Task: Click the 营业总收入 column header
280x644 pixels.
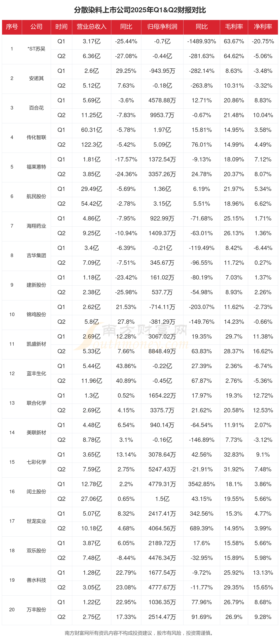Action: (91, 27)
